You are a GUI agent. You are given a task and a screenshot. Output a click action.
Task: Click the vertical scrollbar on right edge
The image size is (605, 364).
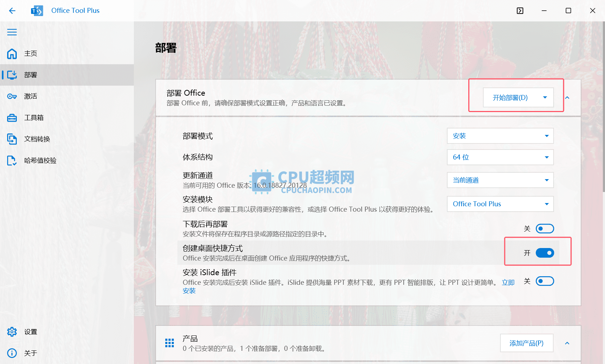pos(603,107)
